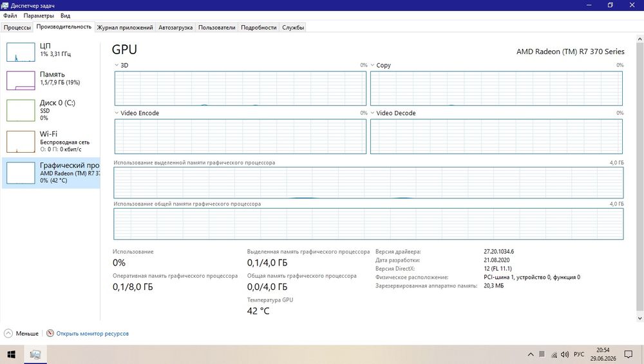Switch to the Процессы tab
The height and width of the screenshot is (364, 644).
17,28
